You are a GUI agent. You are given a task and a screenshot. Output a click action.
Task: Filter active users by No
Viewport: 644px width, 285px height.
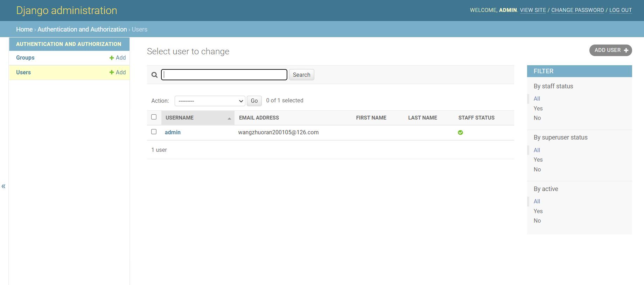coord(537,221)
